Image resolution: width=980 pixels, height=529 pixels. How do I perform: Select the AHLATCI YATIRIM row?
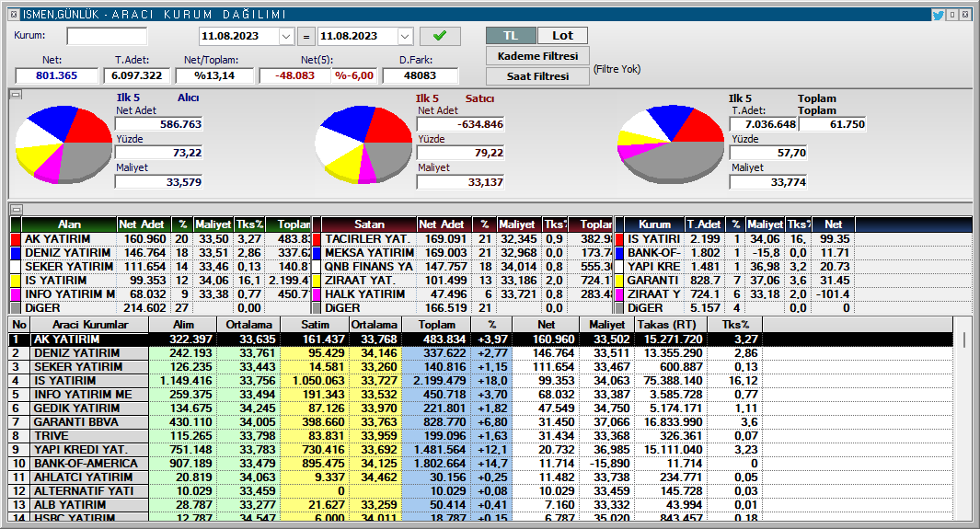480,477
